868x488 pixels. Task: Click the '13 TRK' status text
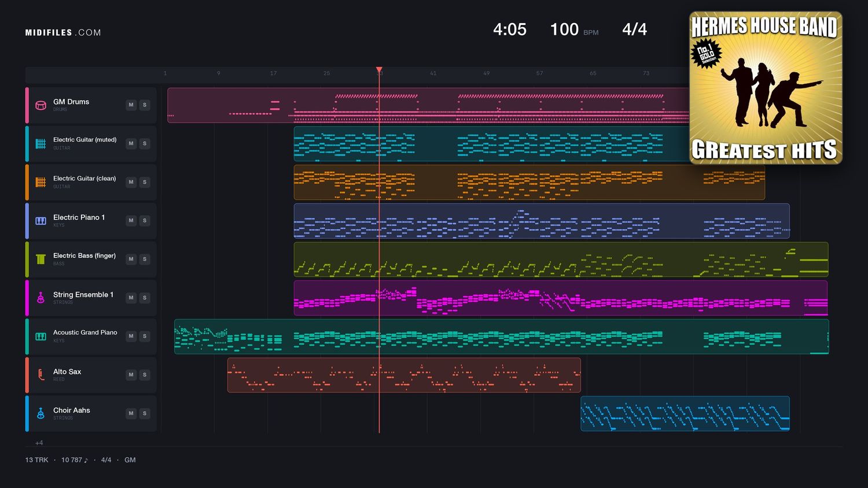(36, 460)
